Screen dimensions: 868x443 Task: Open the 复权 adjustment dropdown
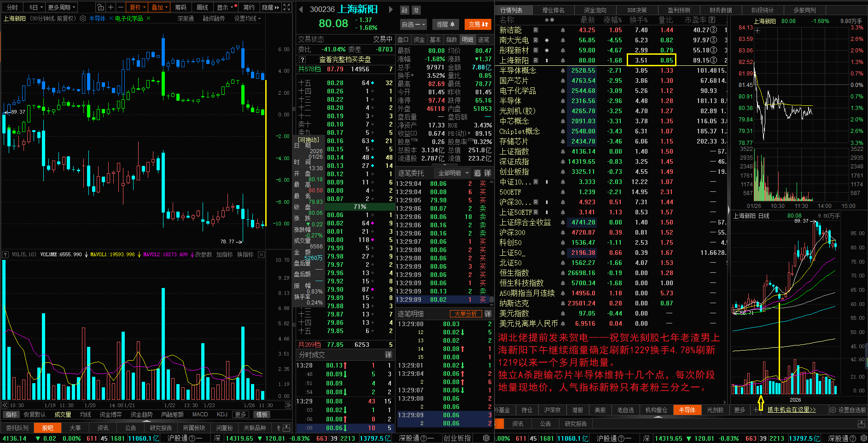coord(137,7)
